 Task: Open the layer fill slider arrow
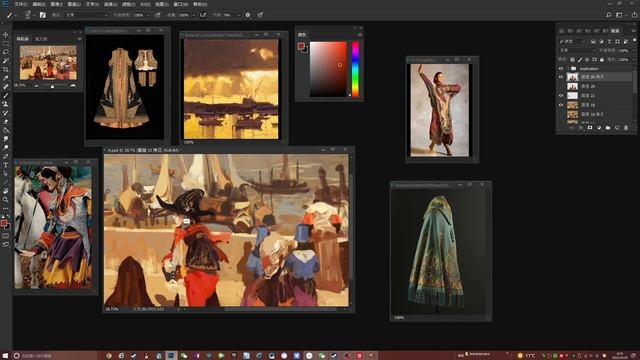(632, 60)
